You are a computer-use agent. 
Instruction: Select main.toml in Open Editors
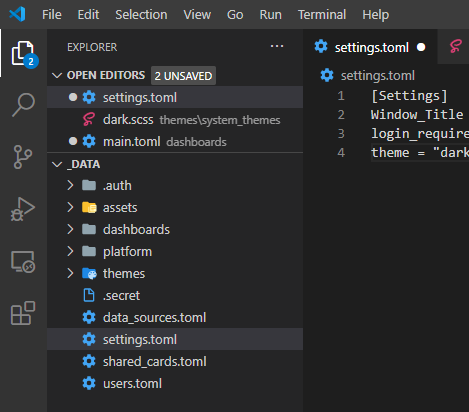point(175,141)
